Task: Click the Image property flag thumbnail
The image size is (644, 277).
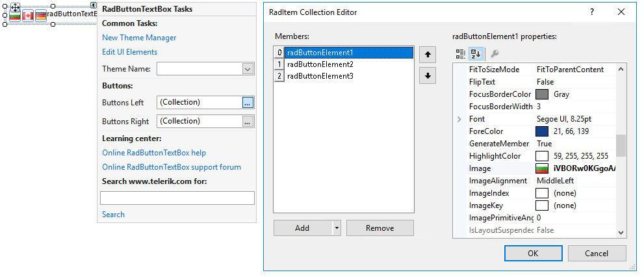Action: (542, 168)
